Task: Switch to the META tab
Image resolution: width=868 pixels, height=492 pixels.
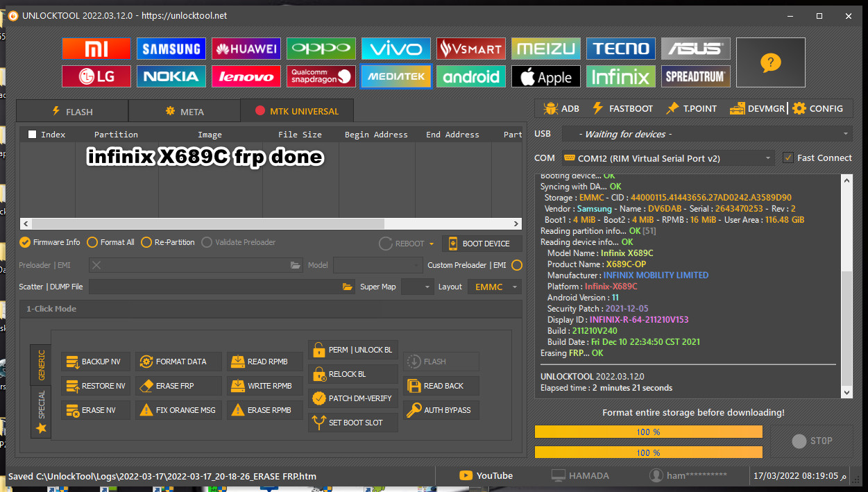Action: point(185,111)
